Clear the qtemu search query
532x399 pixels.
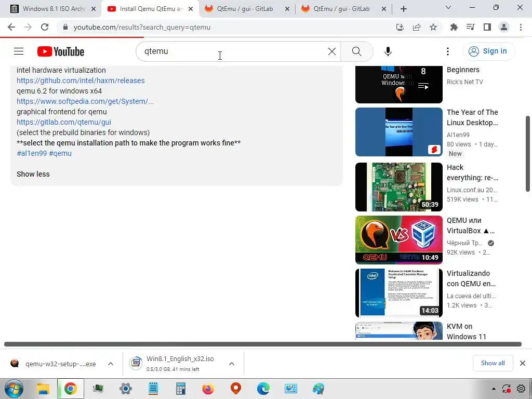click(x=332, y=51)
